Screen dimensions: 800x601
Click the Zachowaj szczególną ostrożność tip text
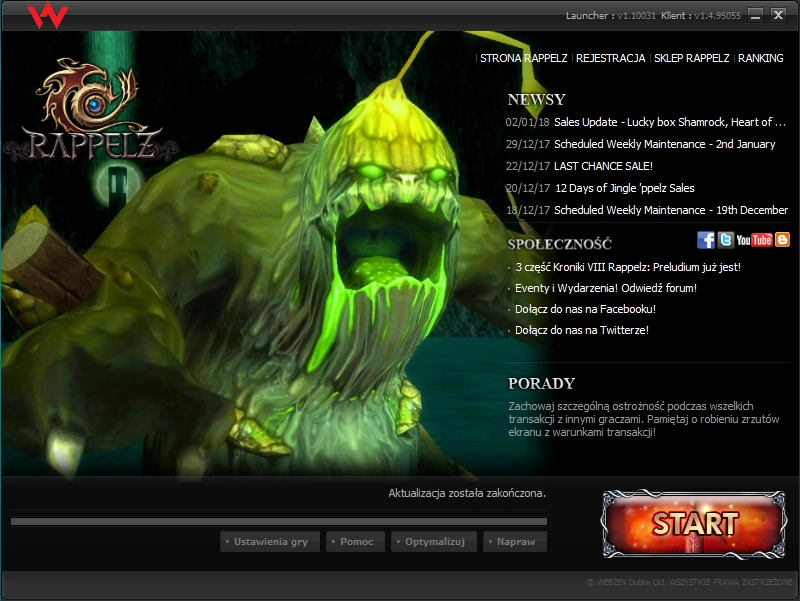point(643,419)
